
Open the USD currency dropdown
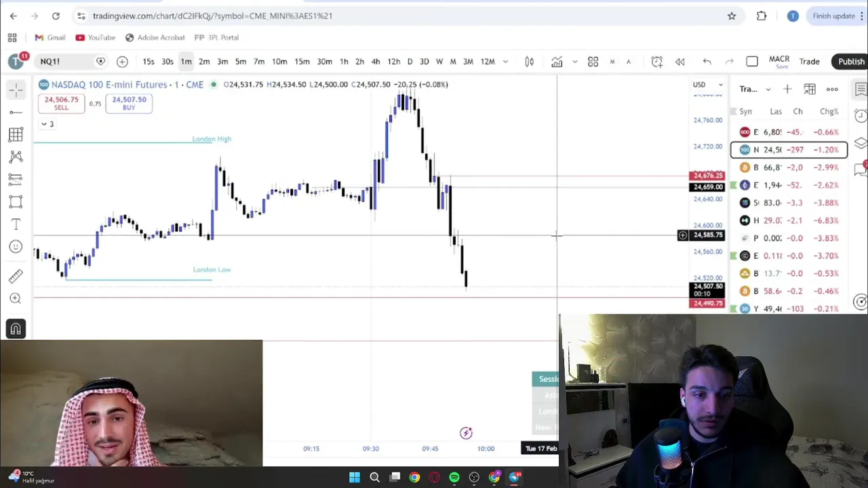coord(707,85)
